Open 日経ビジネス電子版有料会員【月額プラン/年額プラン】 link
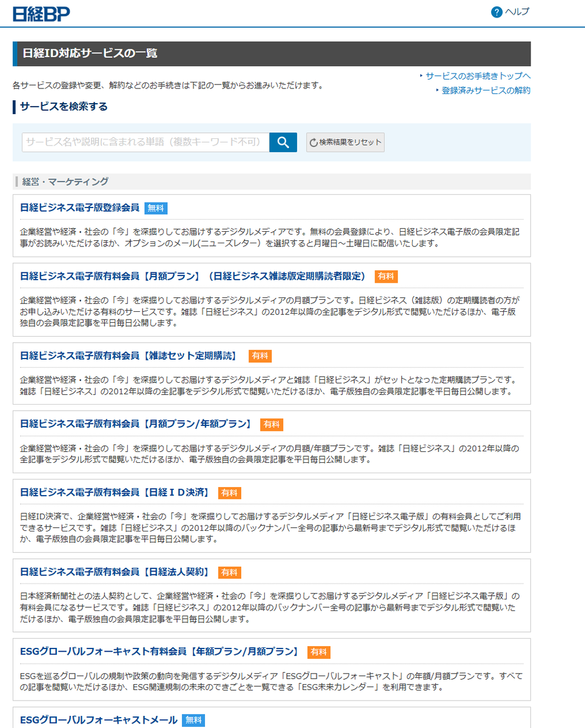Viewport: 585px width, 728px height. pos(138,424)
